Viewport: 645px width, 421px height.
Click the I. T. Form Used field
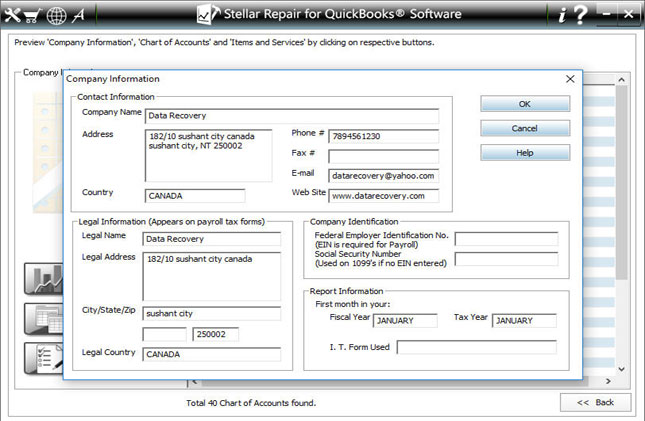coord(477,347)
